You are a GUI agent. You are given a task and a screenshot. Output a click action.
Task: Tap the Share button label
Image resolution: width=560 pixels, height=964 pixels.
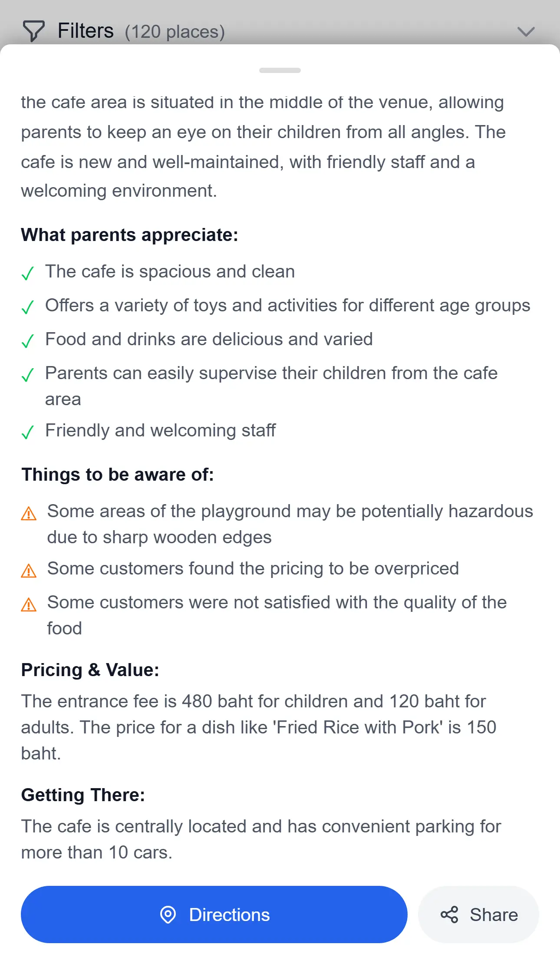pos(494,914)
